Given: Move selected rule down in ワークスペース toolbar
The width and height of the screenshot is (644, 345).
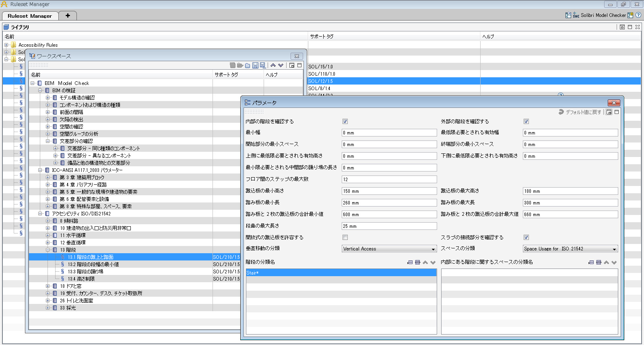Looking at the screenshot, I should [x=281, y=65].
